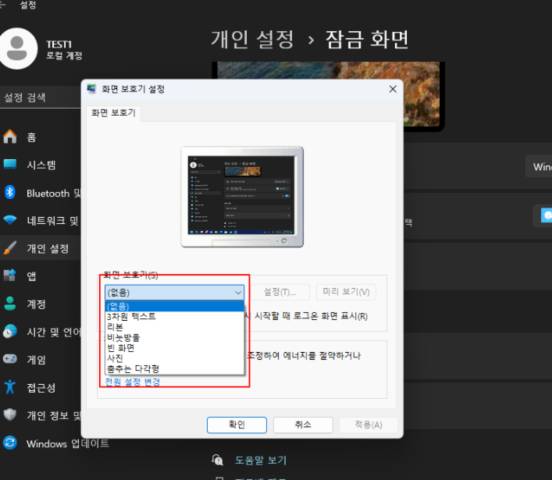The image size is (552, 480).
Task: Open the 홈 (Home) sidebar icon
Action: coord(10,137)
